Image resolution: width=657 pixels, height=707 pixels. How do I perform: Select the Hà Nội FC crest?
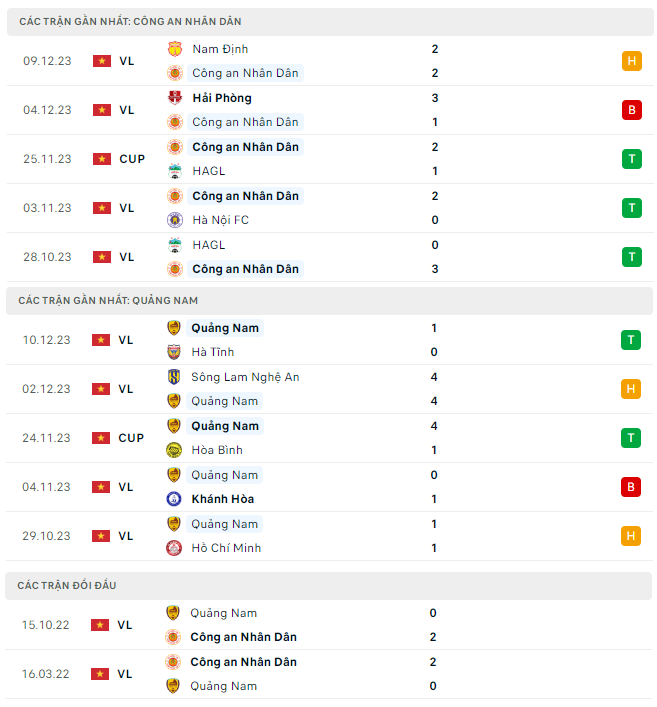click(x=174, y=220)
